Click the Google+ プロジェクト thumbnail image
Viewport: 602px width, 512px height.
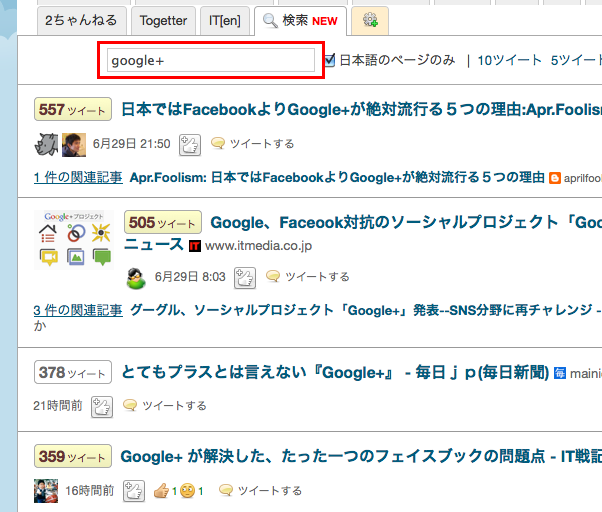point(74,239)
